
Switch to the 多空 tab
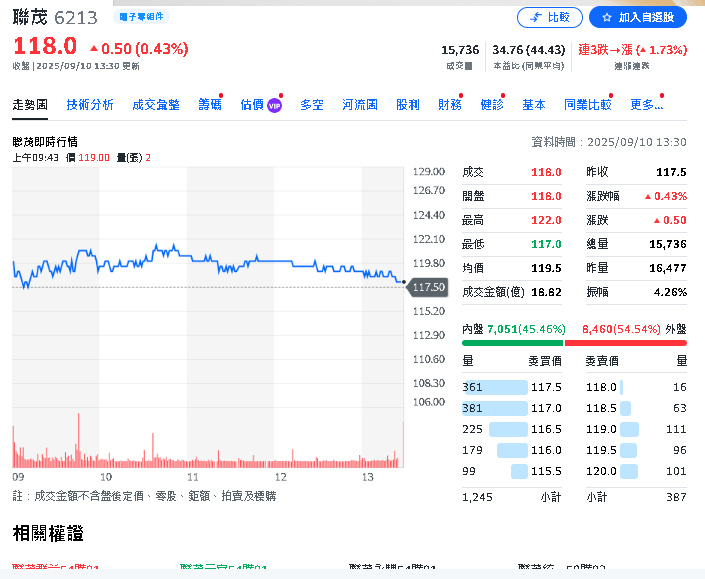(x=312, y=105)
